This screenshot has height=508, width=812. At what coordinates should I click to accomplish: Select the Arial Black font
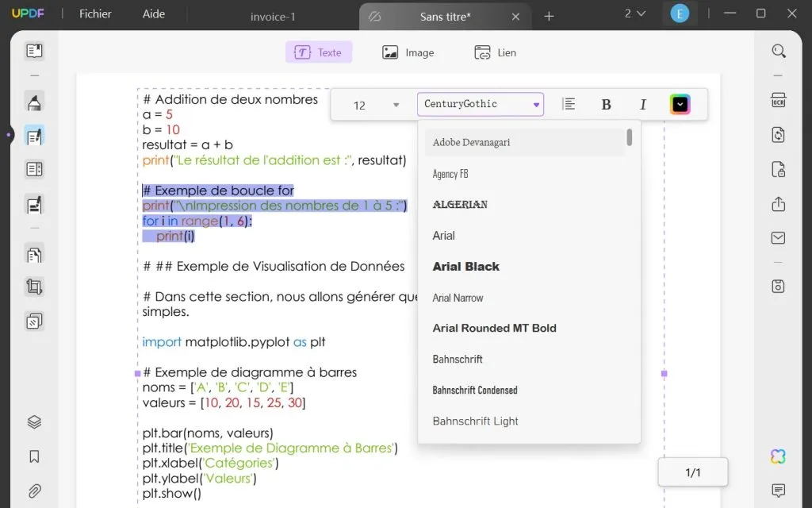[x=466, y=267]
